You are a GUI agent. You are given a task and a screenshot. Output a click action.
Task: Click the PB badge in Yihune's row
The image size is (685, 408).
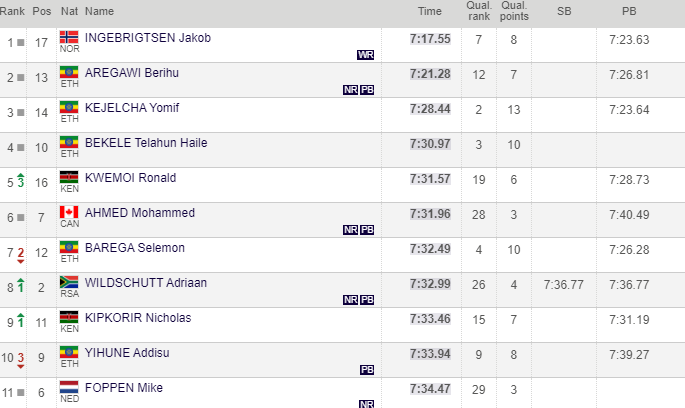point(367,369)
